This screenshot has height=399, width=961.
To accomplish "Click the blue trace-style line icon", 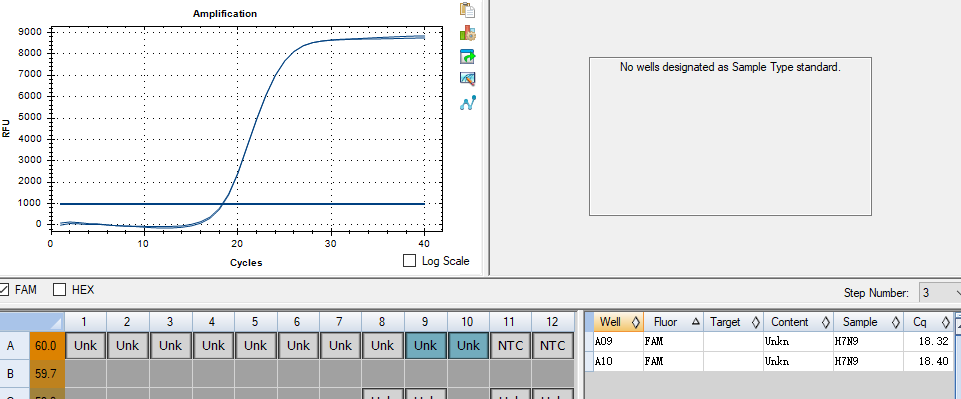I will [468, 103].
